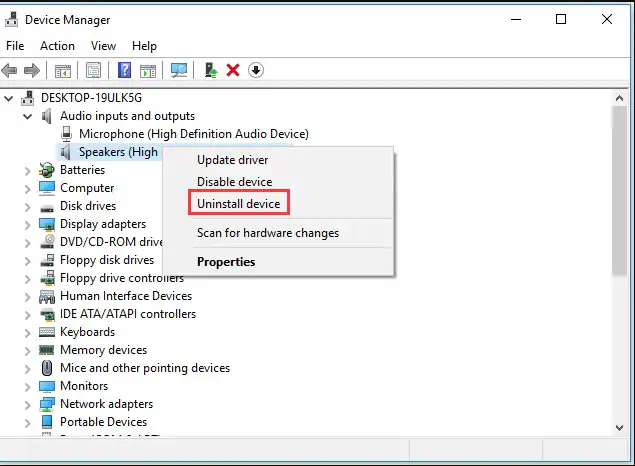
Task: Select the Speakers (High row text
Action: click(x=118, y=152)
